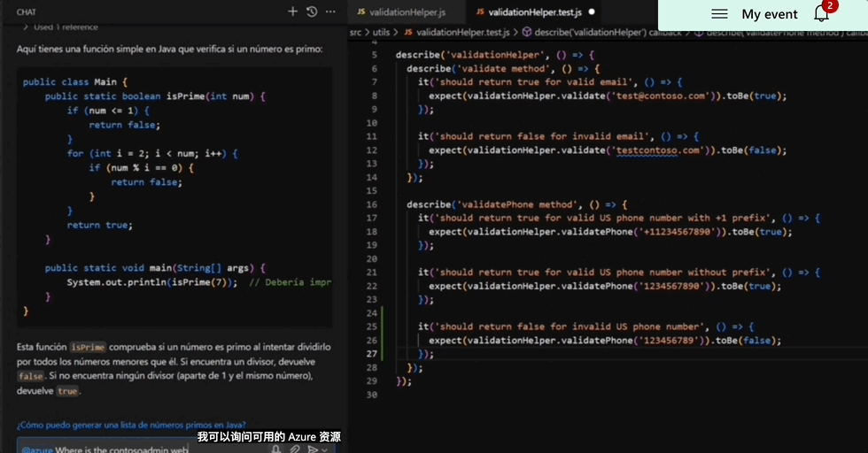Start a new chat with plus icon
The height and width of the screenshot is (453, 868).
click(293, 12)
